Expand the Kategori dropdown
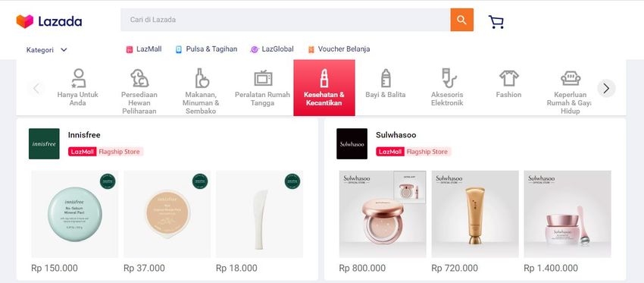Viewport: 644px width, 283px height. [x=46, y=50]
